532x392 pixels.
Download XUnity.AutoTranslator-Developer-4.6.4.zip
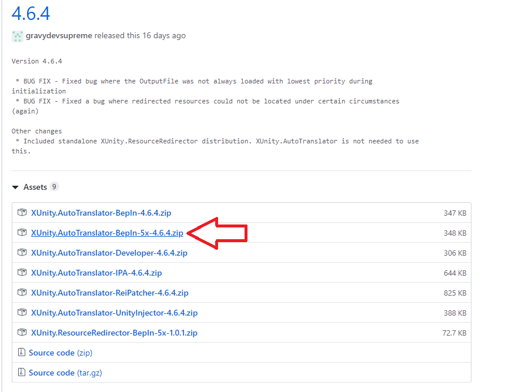tap(109, 253)
